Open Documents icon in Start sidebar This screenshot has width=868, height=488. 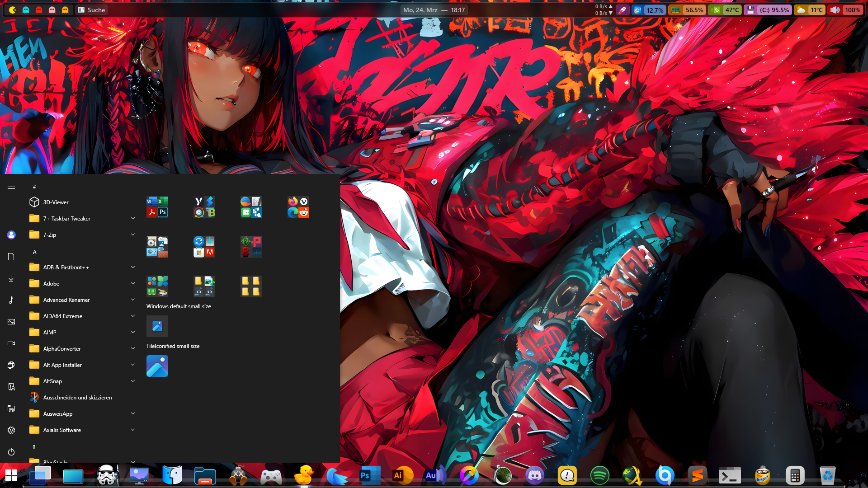(11, 257)
